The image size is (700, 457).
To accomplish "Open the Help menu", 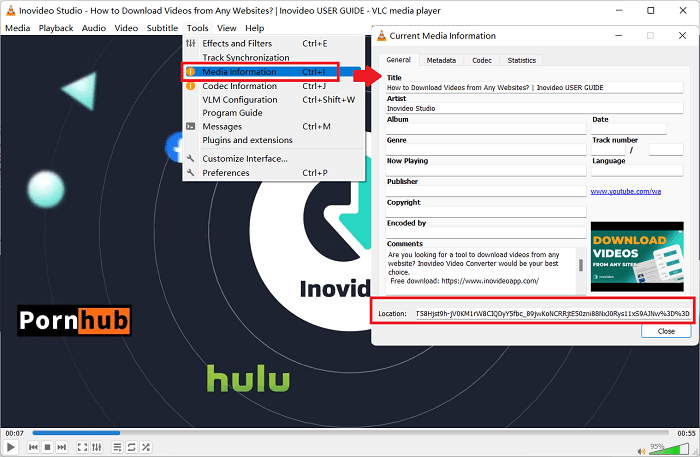I will [x=254, y=28].
